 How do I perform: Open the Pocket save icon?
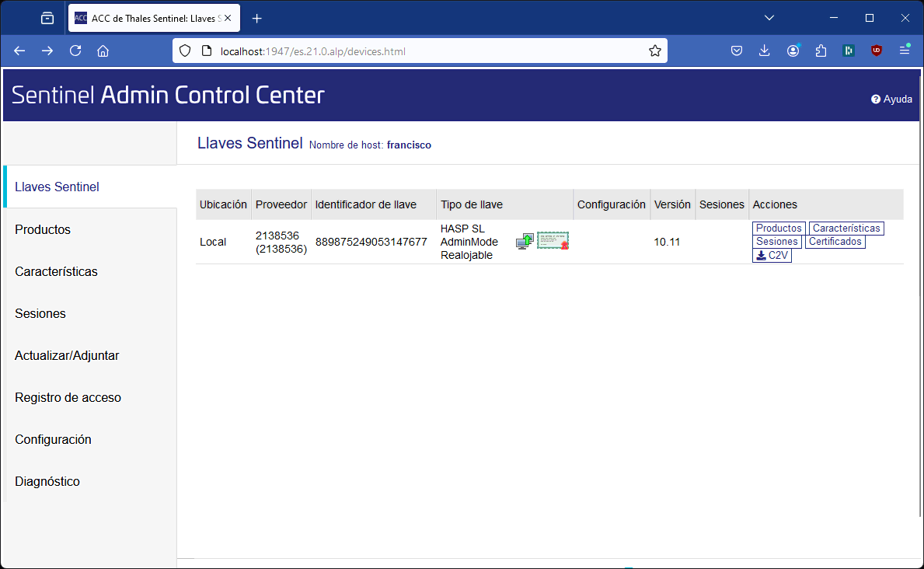[737, 51]
